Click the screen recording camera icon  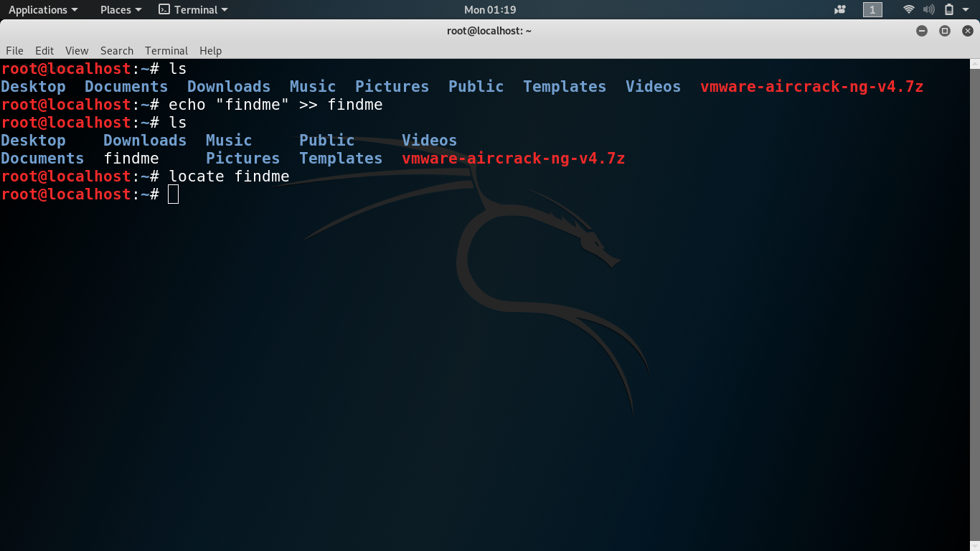840,9
